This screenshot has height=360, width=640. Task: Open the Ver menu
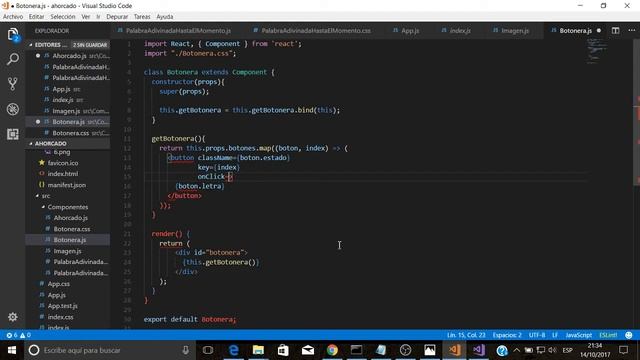[86, 17]
